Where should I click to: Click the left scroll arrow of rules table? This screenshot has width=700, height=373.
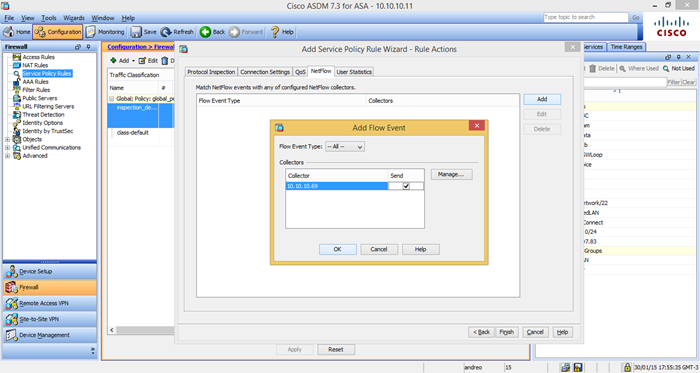112,330
